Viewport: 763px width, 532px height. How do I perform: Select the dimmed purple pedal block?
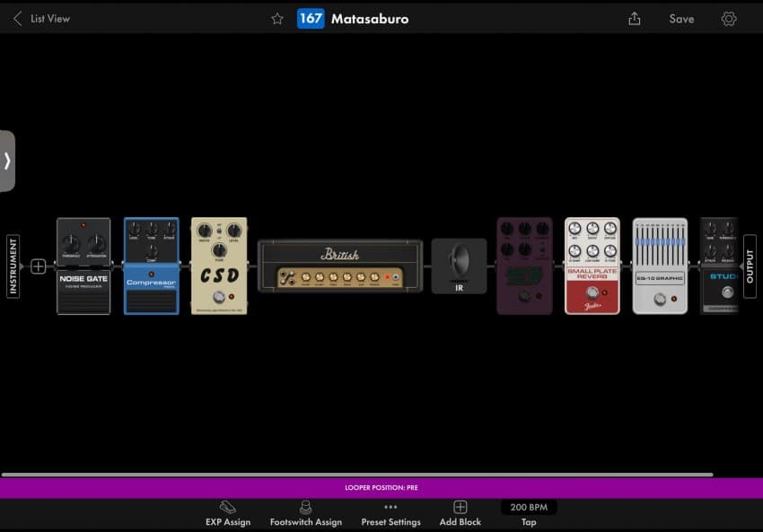(x=524, y=266)
